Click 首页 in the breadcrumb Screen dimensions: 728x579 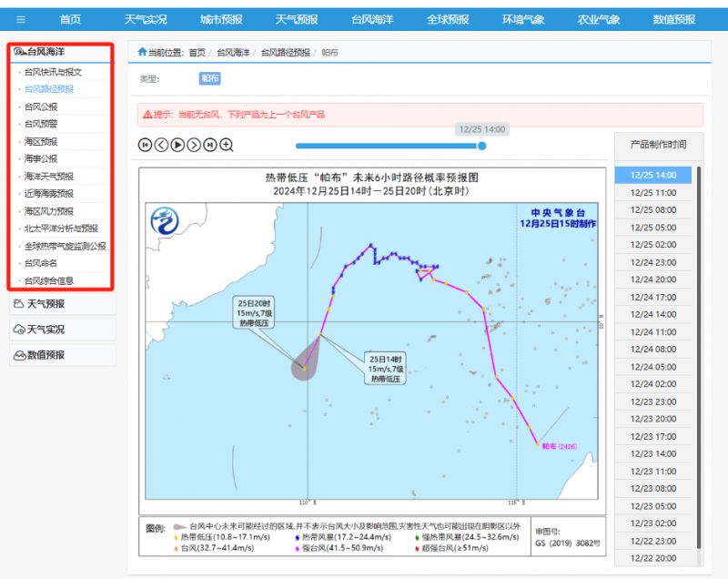click(197, 53)
